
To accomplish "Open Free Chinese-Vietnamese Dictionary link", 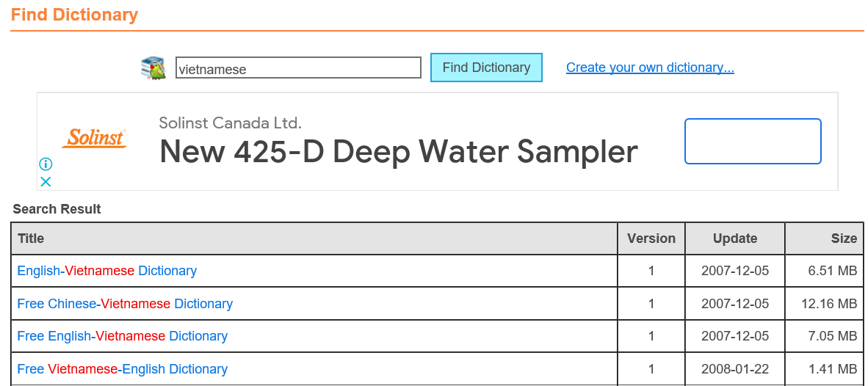I will click(x=125, y=304).
